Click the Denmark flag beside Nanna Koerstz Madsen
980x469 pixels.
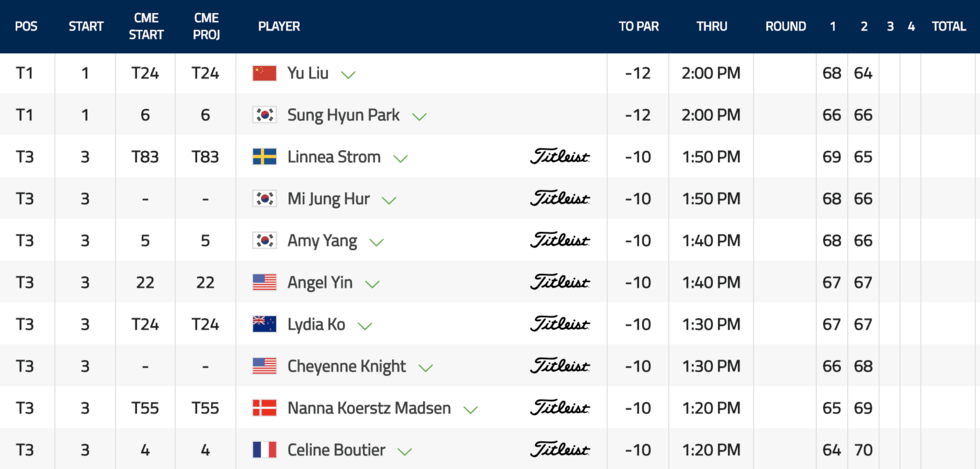click(x=264, y=408)
